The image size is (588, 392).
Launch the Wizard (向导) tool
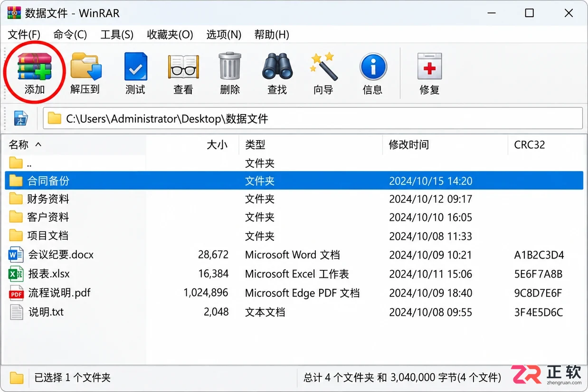pos(323,66)
